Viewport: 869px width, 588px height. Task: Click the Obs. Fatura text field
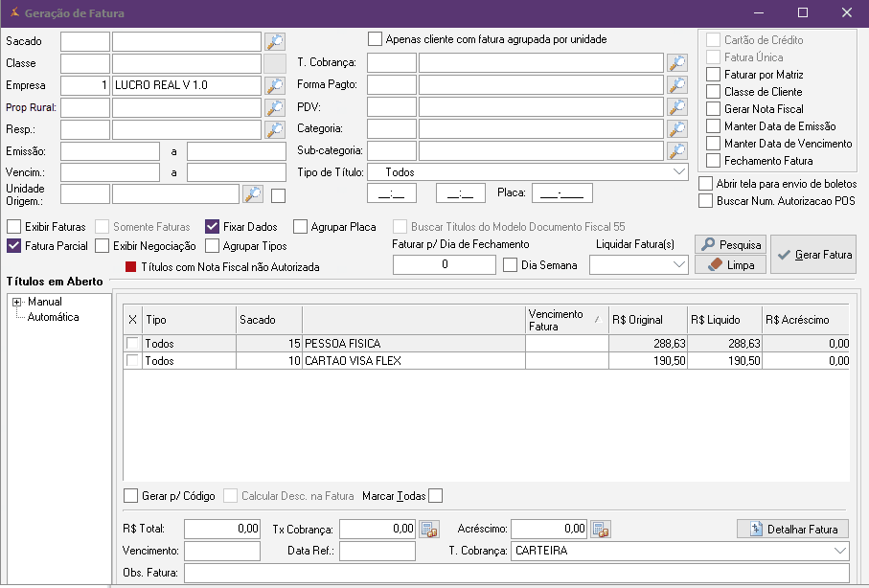(x=516, y=573)
